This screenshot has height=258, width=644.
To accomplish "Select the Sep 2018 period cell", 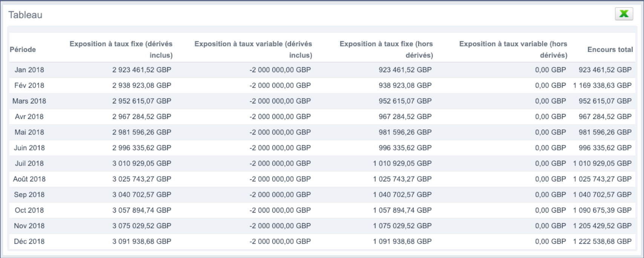I will [x=29, y=195].
